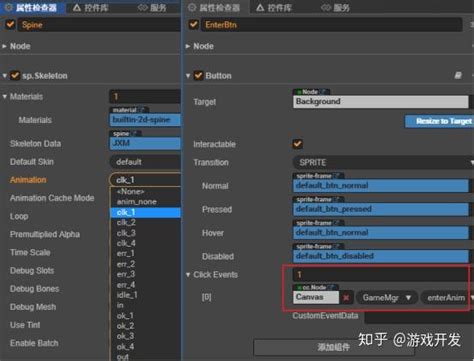474x361 pixels.
Task: Collapse the sp.Skeleton component section
Action: [4, 76]
